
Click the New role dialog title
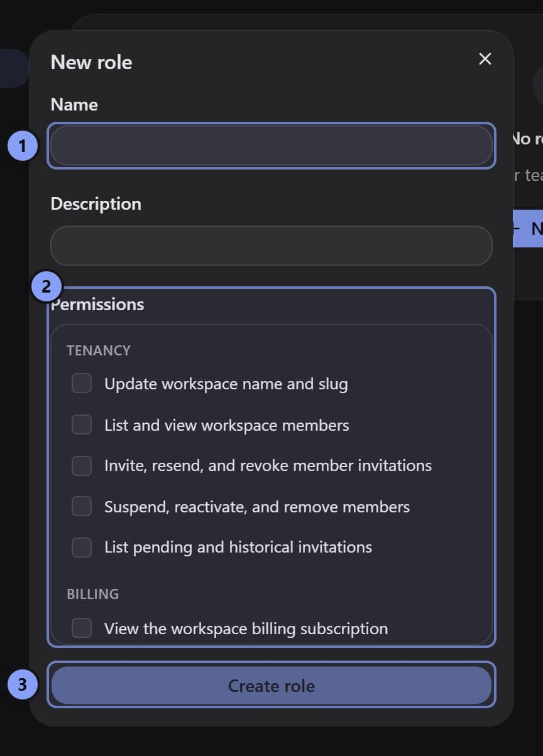point(91,62)
